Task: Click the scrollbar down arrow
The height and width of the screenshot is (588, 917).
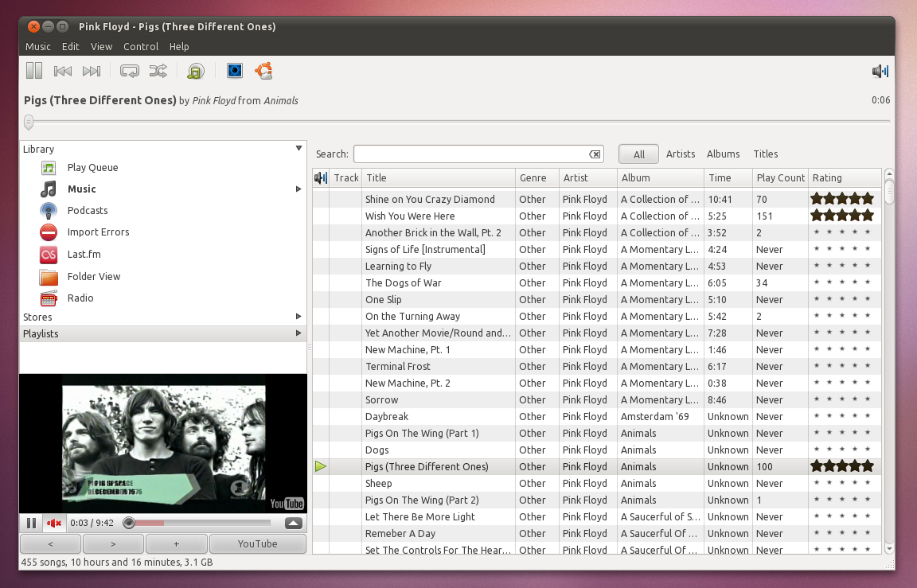Action: [x=889, y=549]
